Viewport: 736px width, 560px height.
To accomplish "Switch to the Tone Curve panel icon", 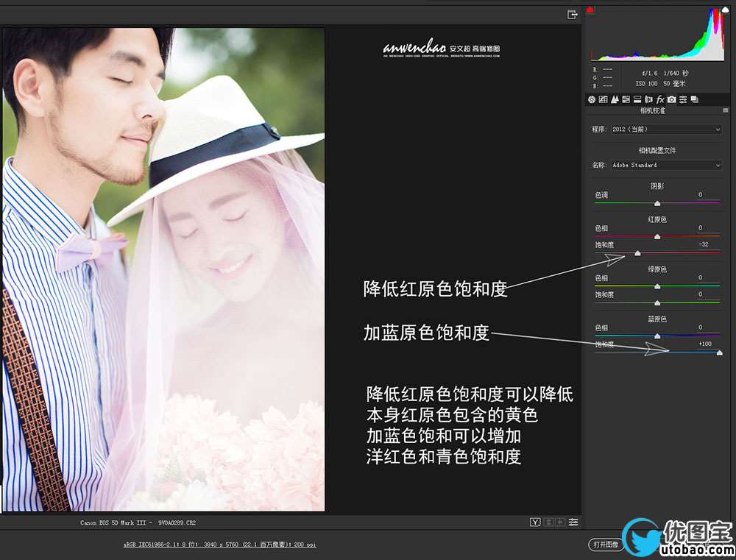I will pos(603,99).
